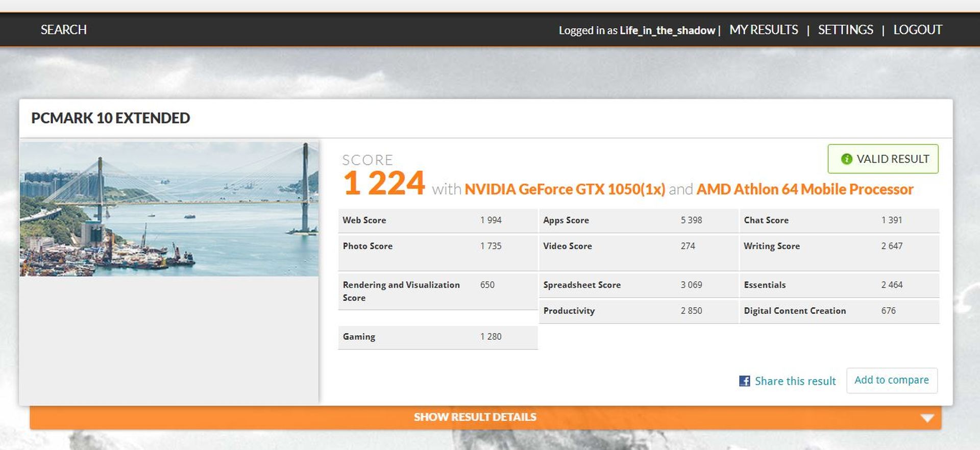Select the Apps Score label
The image size is (980, 450).
click(566, 220)
